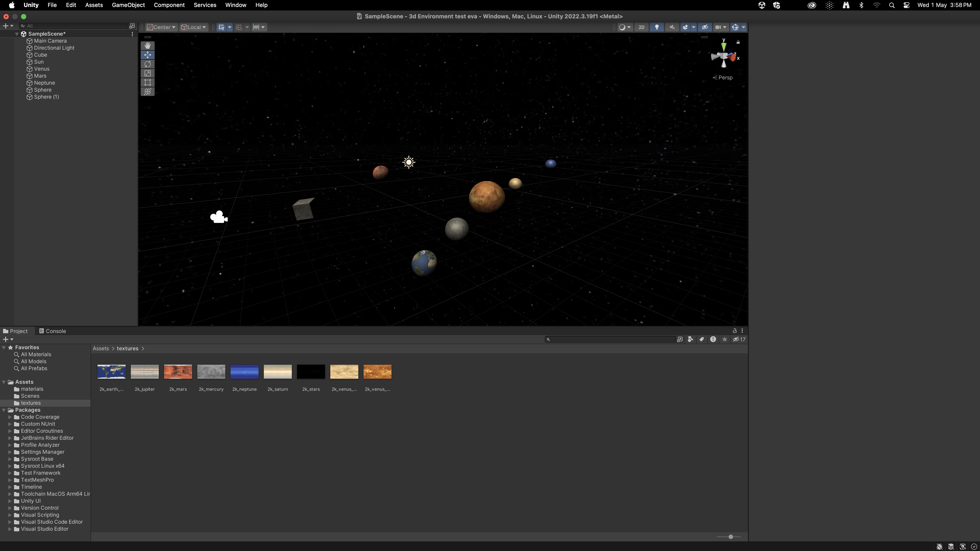Open Unity Hub icon in macOS menu bar

[x=762, y=5]
